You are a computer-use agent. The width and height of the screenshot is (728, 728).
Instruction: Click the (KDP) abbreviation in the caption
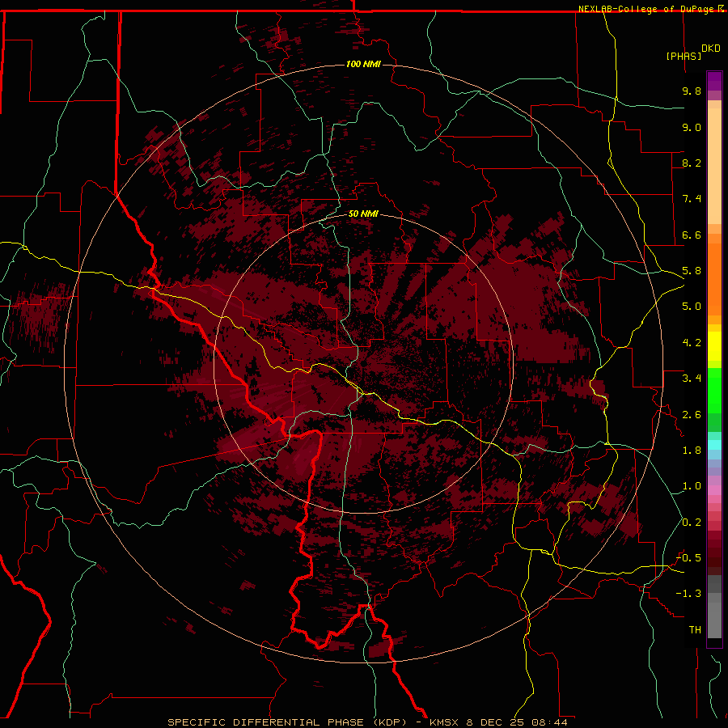tap(388, 722)
